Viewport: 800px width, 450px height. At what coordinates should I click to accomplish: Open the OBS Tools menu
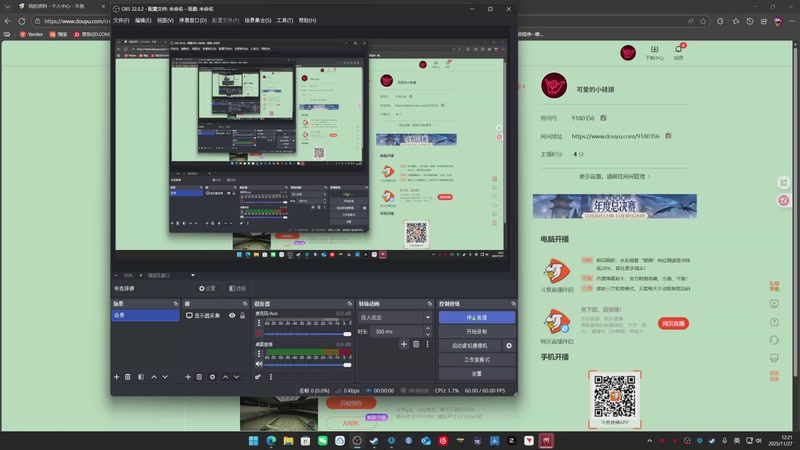[x=285, y=20]
